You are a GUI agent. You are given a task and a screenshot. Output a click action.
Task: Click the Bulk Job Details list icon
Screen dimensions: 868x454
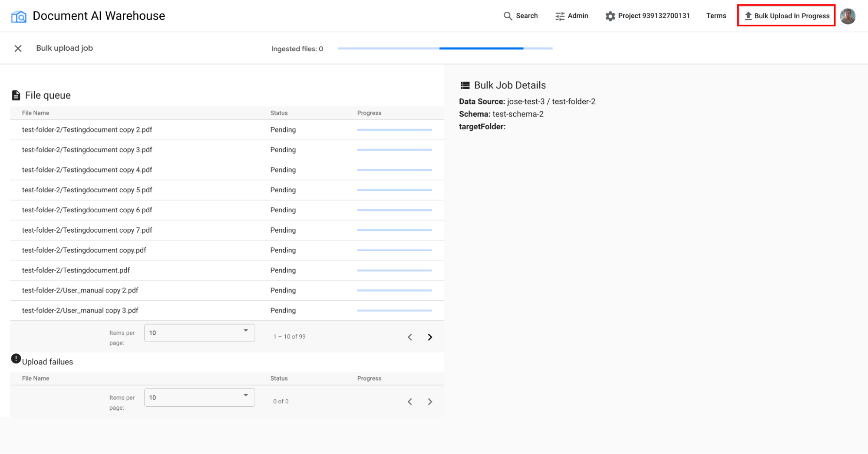tap(465, 85)
